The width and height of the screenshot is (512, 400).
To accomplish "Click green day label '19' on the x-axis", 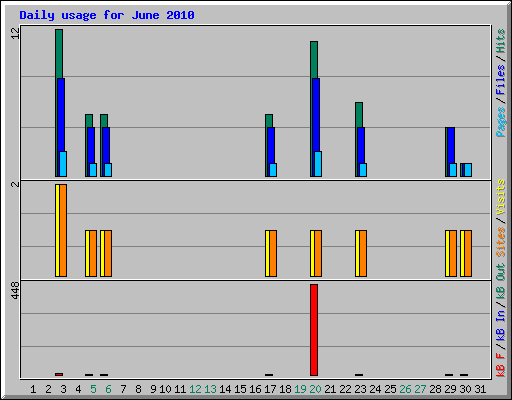I will [x=300, y=389].
